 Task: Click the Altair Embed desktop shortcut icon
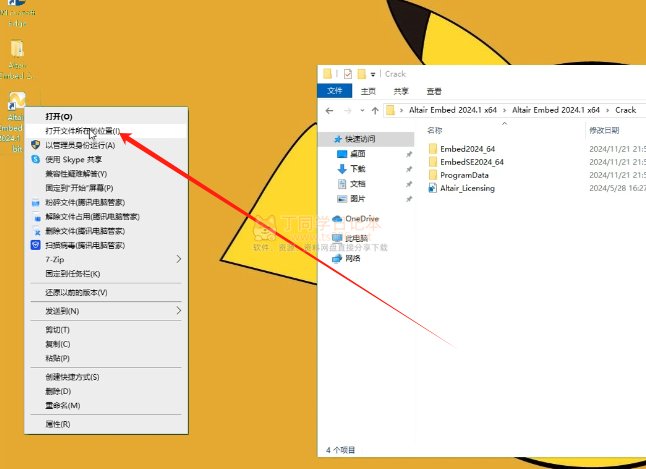coord(16,101)
